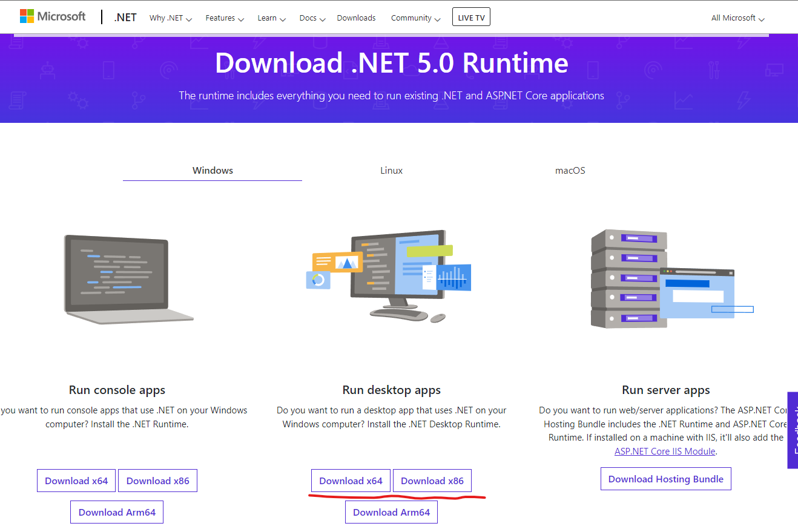Download Arm64 for desktop apps
Image resolution: width=798 pixels, height=532 pixels.
point(391,513)
